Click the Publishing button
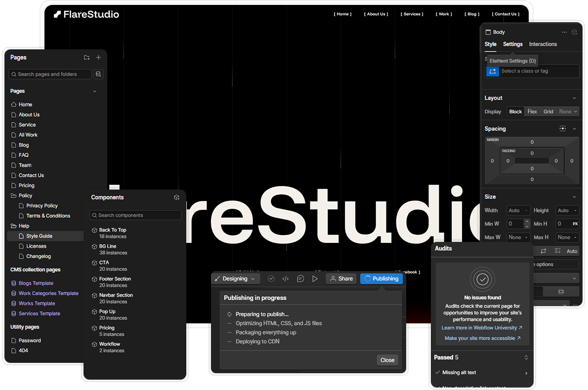 point(381,279)
